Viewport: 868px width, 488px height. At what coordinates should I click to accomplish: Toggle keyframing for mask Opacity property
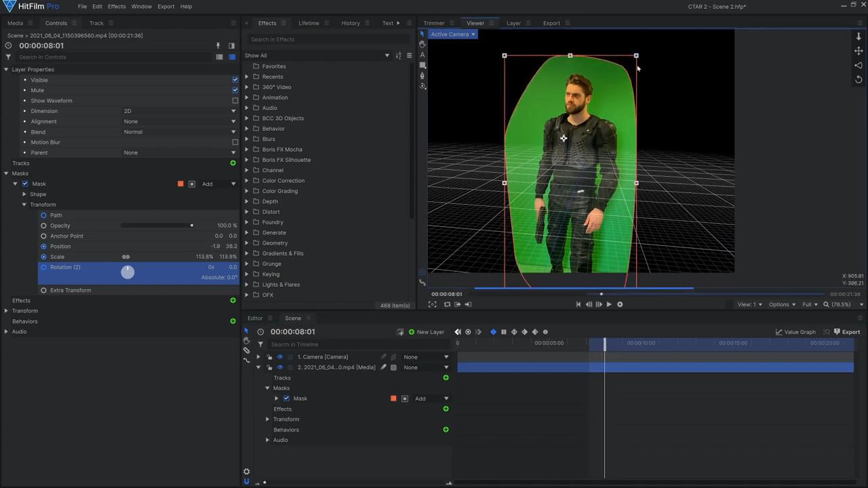(x=43, y=226)
